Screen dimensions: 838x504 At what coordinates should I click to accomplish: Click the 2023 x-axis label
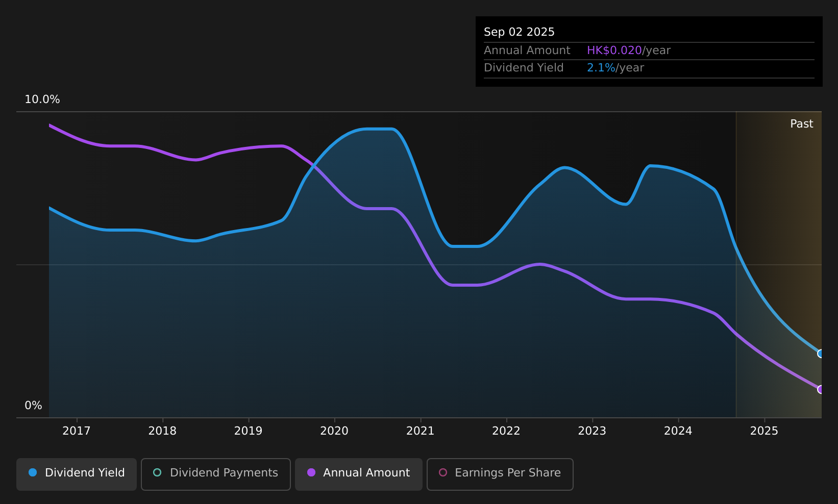(x=592, y=431)
